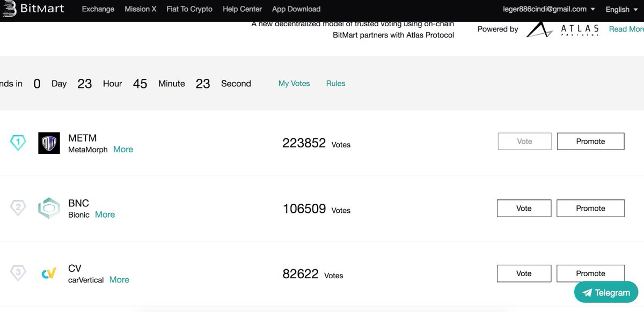Click the CV ticker name
Screen dimensions: 644x312
tap(75, 269)
